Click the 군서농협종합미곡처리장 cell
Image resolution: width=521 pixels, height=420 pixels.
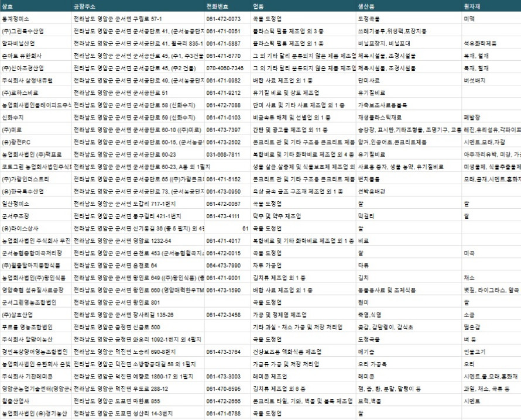coord(36,253)
